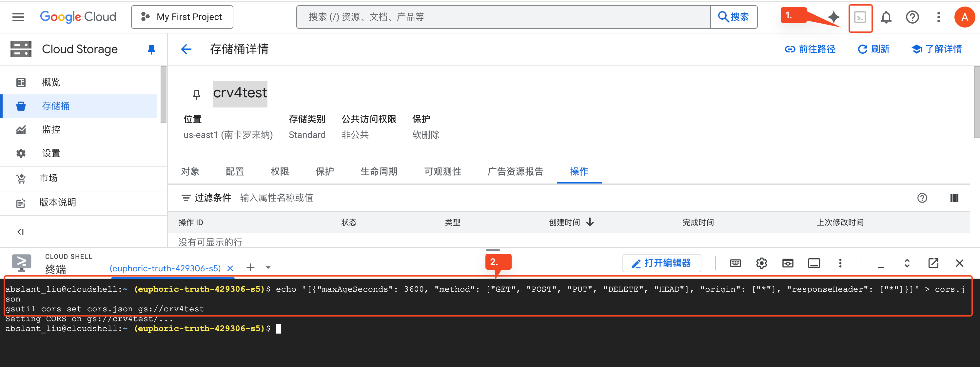
Task: Toggle pin for crv4test bucket
Action: tap(196, 94)
